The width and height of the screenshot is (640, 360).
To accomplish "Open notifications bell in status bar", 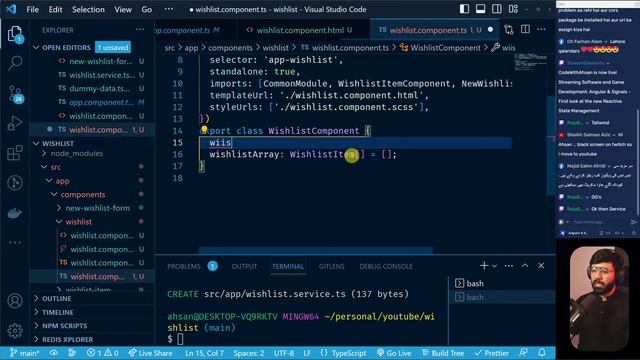I will [542, 353].
